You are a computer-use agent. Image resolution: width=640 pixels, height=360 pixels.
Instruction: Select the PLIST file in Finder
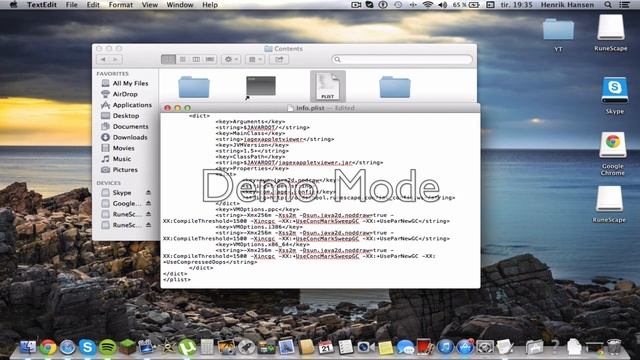[328, 86]
